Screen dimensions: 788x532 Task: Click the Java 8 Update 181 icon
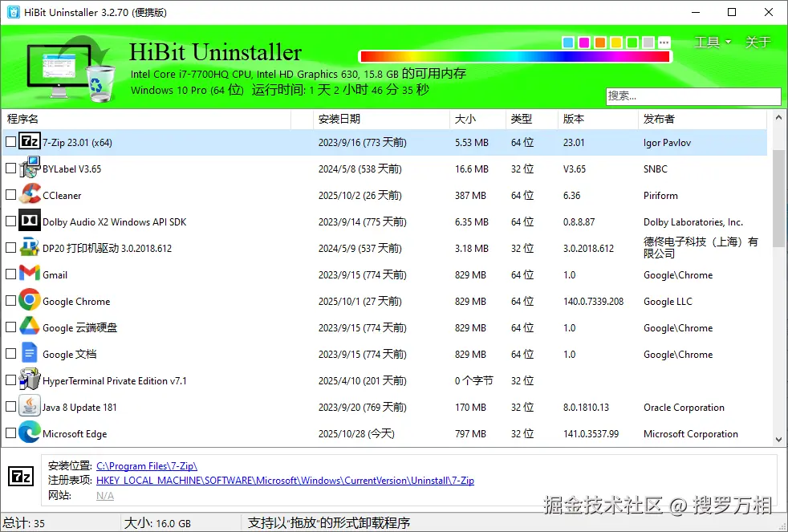[30, 406]
